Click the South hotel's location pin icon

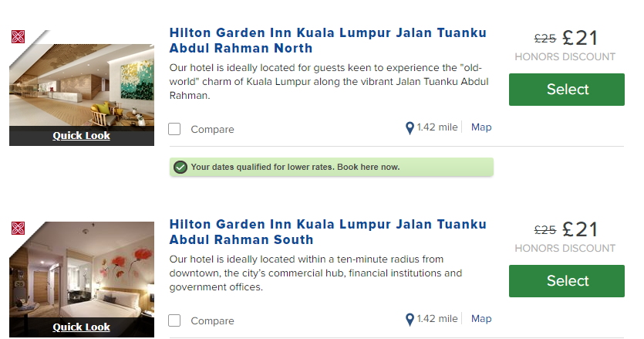(x=410, y=320)
